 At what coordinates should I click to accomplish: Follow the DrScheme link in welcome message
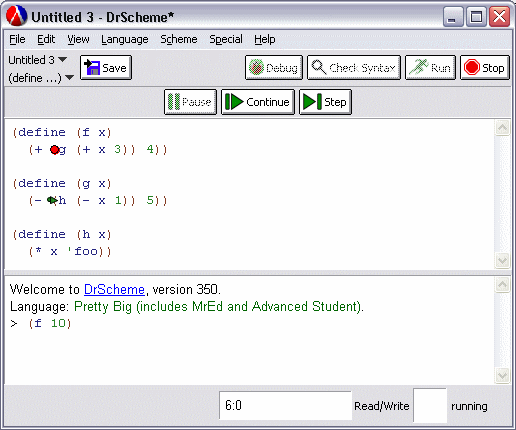click(x=114, y=289)
